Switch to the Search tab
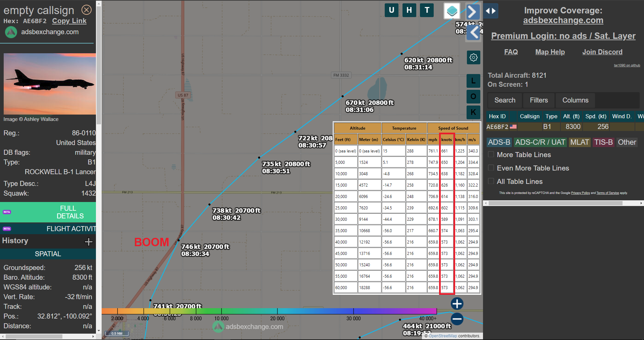Screen dimensions: 644x340 505,100
